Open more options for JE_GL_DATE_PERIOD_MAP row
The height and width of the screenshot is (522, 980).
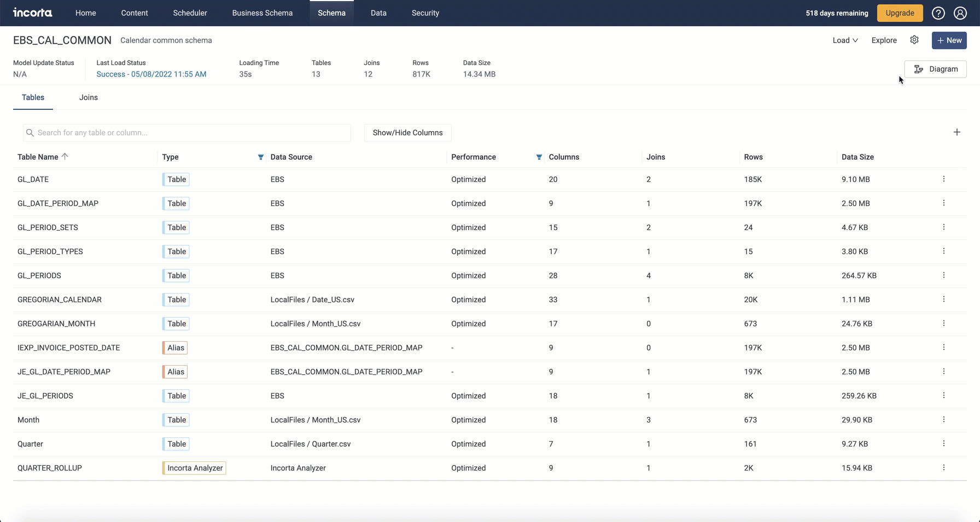944,372
